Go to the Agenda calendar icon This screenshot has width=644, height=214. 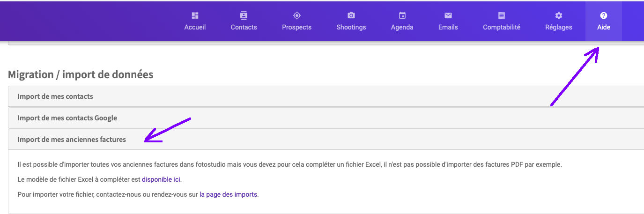tap(402, 15)
